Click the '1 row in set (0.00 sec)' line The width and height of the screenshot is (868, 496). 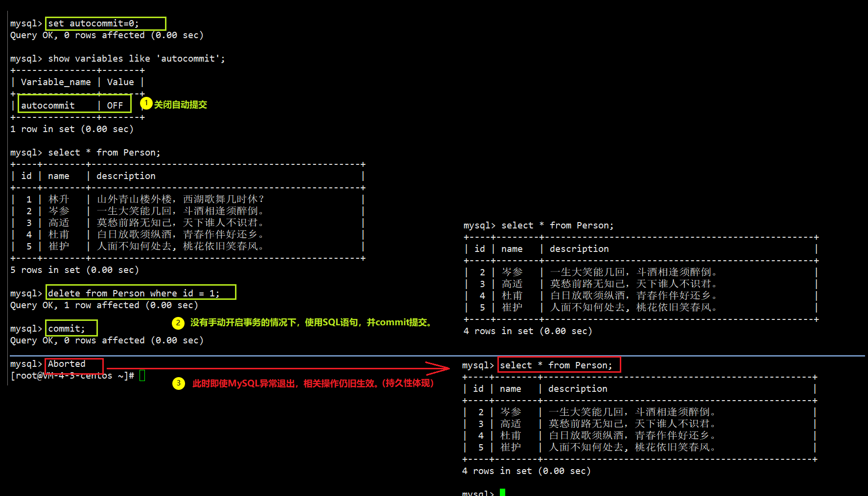point(72,129)
